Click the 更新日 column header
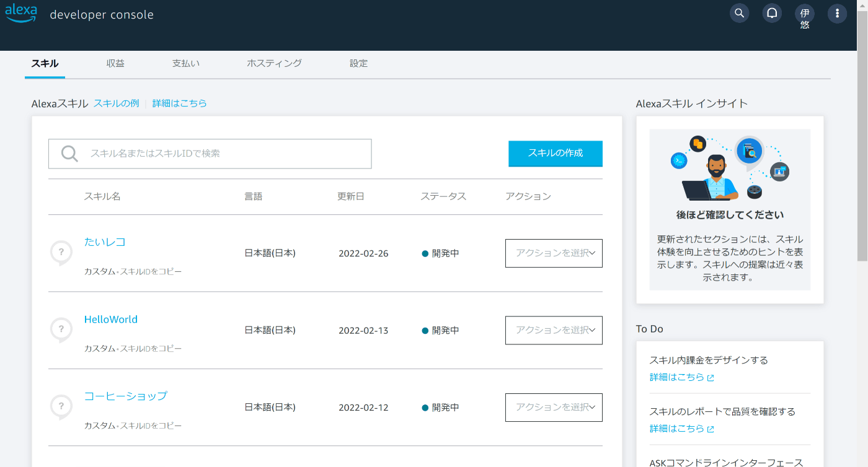 (351, 196)
